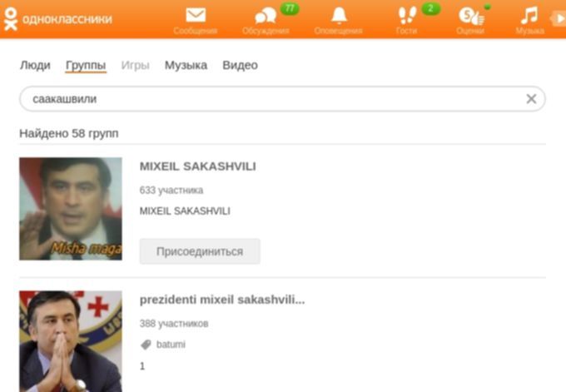Switch to the Люди tab
566x392 pixels.
pyautogui.click(x=35, y=65)
